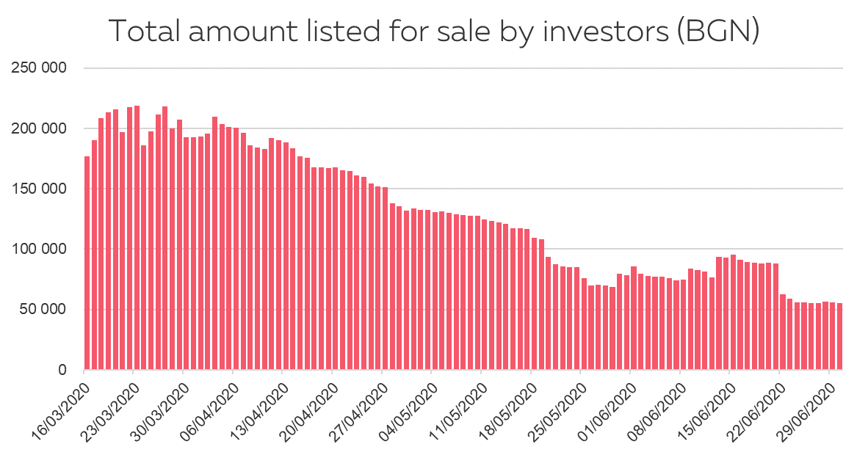Viewport: 868px width, 455px height.
Task: Click the leftmost bar in the chart
Action: click(x=87, y=263)
